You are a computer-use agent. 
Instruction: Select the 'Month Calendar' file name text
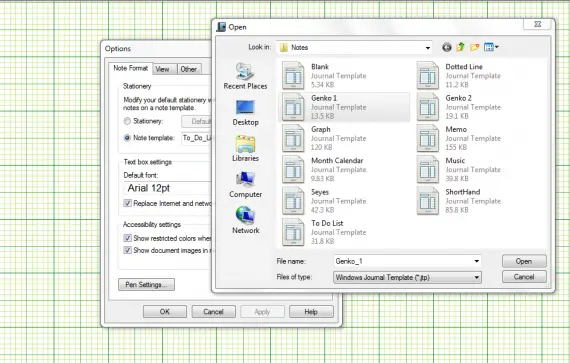(x=337, y=161)
